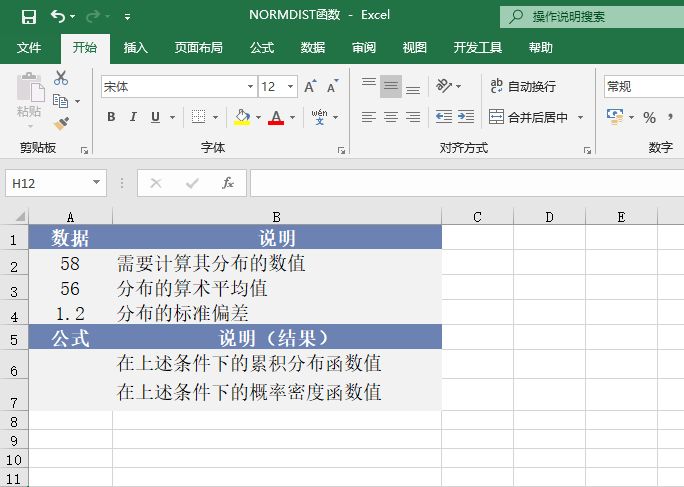
Task: Click the Format Painter brush icon
Action: (61, 124)
